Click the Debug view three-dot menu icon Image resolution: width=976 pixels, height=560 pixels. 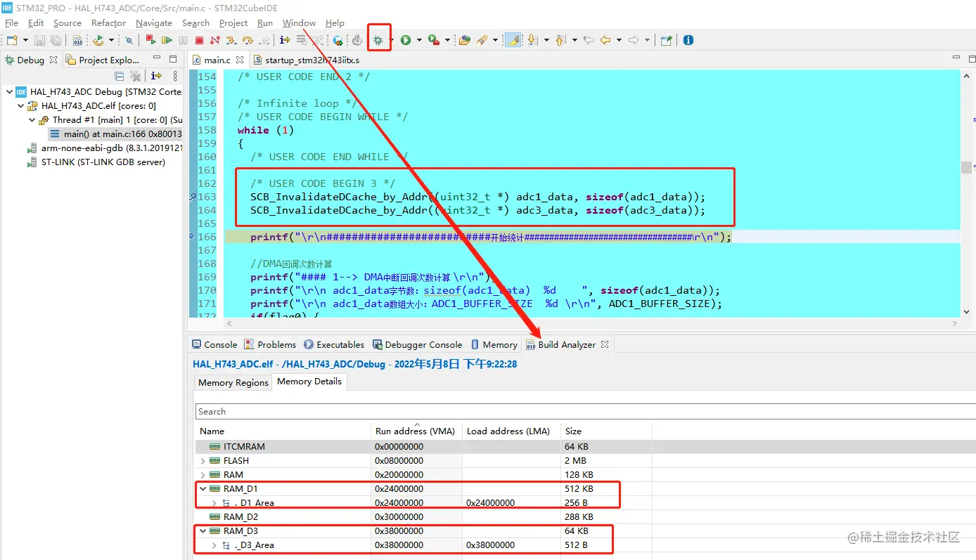point(175,76)
